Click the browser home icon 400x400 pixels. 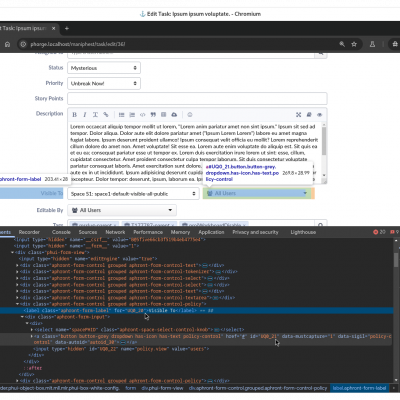7,44
